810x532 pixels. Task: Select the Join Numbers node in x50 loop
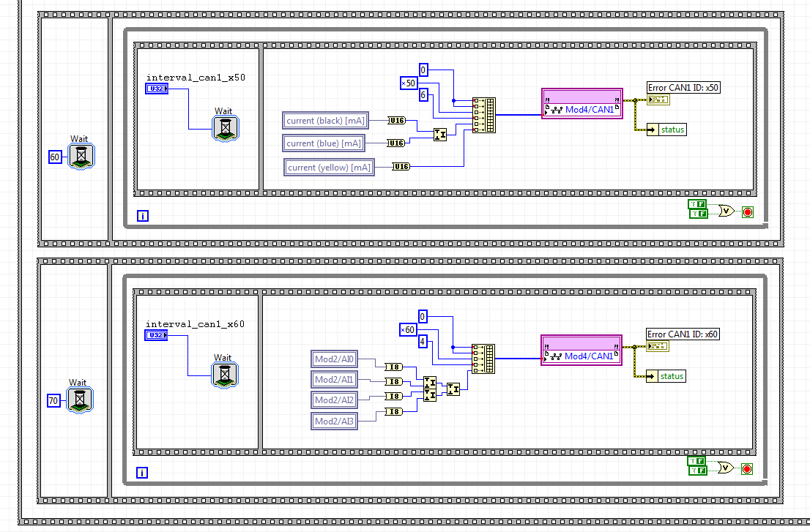click(x=440, y=135)
